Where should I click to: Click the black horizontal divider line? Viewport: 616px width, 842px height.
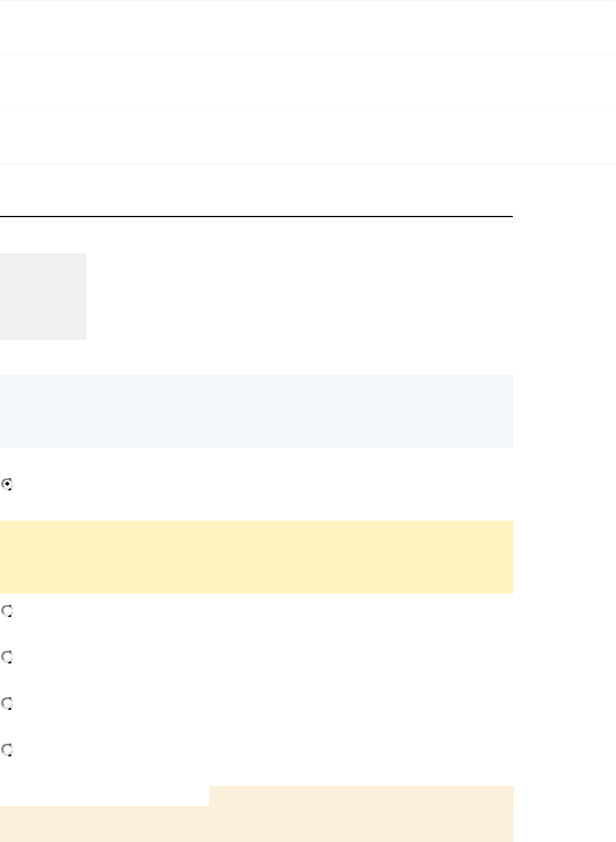[256, 216]
